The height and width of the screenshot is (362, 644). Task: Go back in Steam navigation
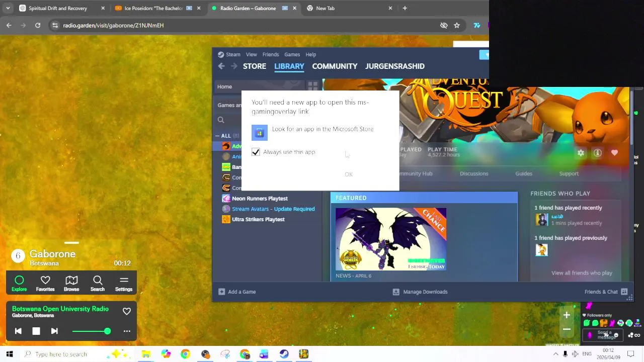pyautogui.click(x=221, y=66)
